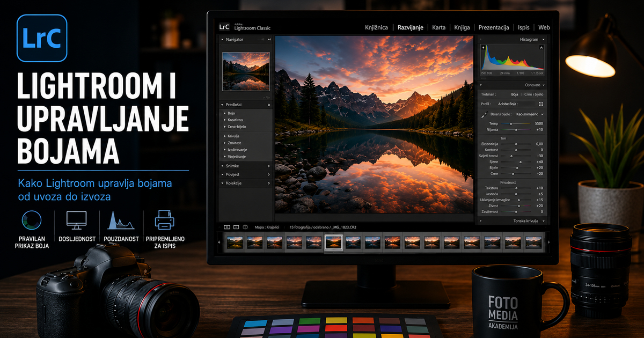Click the Adobe Boja profile name
Screen dimensions: 644x338
point(507,104)
